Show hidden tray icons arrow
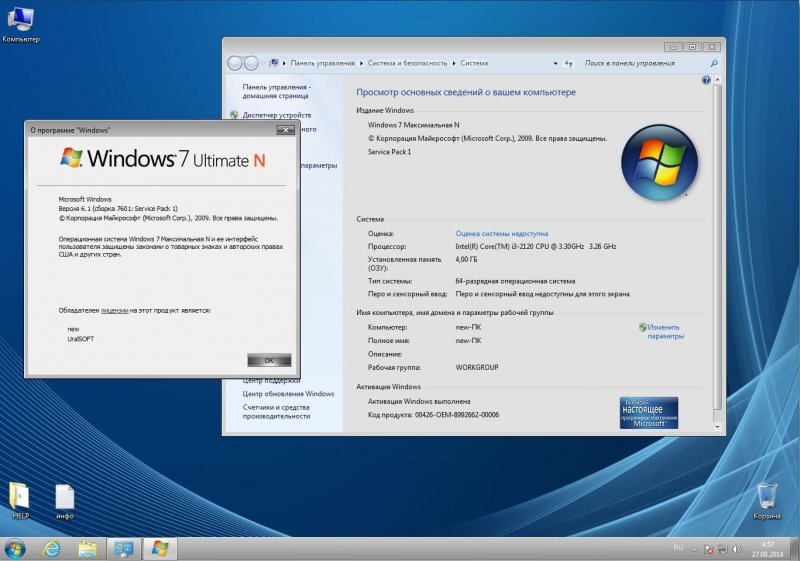This screenshot has width=800, height=561. tap(694, 550)
